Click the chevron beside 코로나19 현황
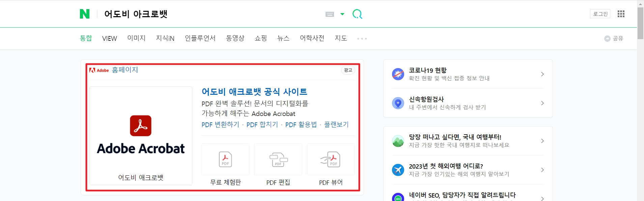This screenshot has width=644, height=201. 542,74
